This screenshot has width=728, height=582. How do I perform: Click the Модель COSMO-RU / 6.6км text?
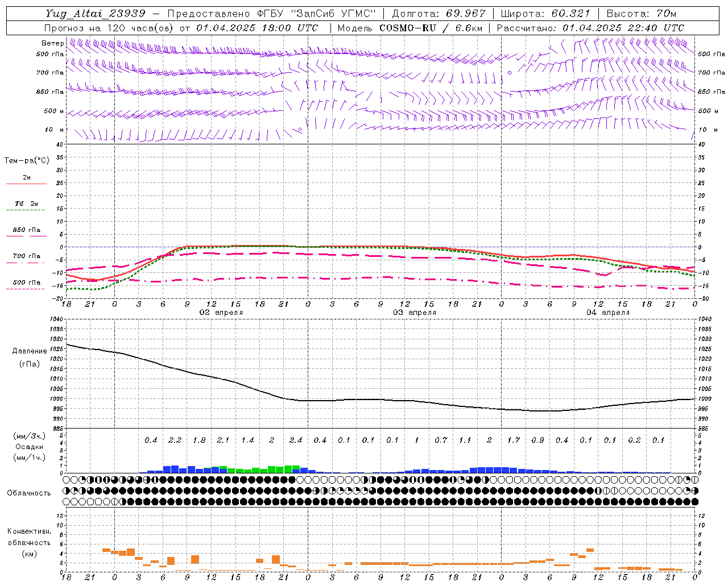click(409, 28)
